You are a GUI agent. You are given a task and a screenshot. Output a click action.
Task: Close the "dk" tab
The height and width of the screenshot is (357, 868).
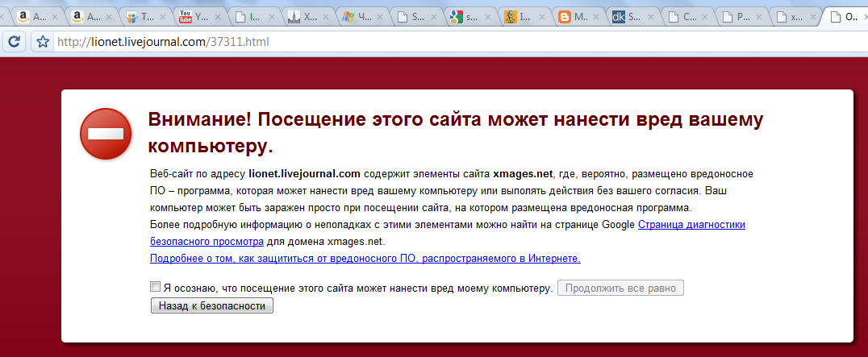(651, 18)
